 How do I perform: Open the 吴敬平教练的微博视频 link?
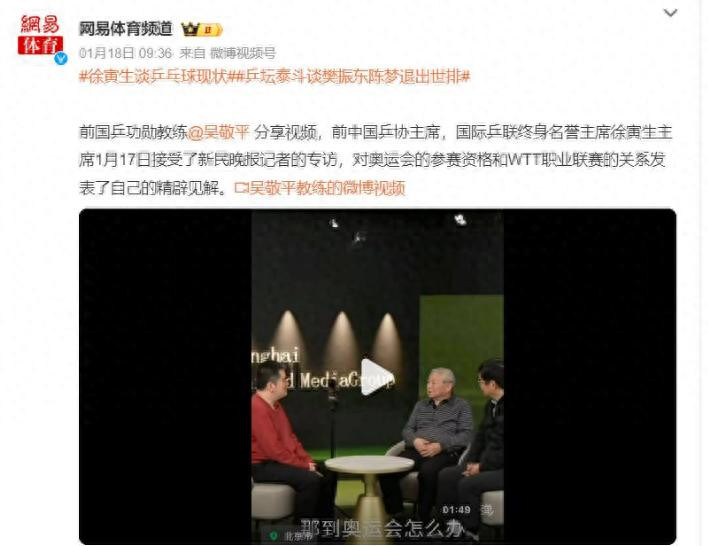(x=326, y=188)
